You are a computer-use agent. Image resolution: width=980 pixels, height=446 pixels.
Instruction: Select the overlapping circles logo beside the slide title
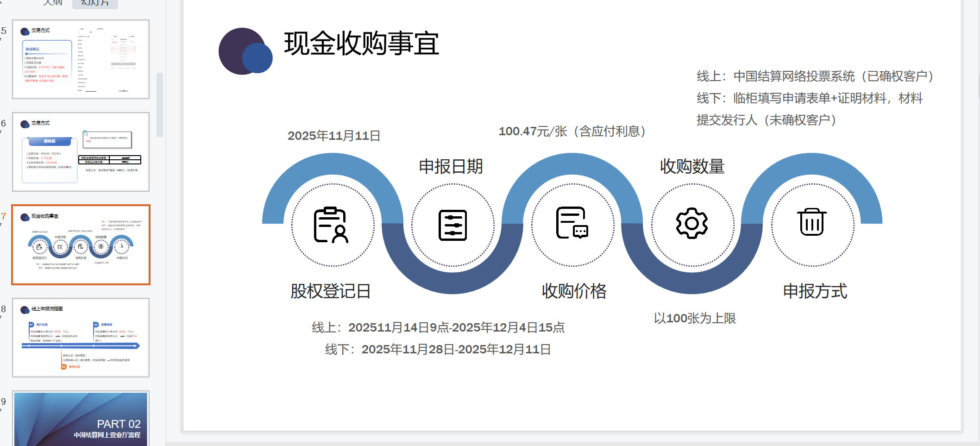pos(245,51)
